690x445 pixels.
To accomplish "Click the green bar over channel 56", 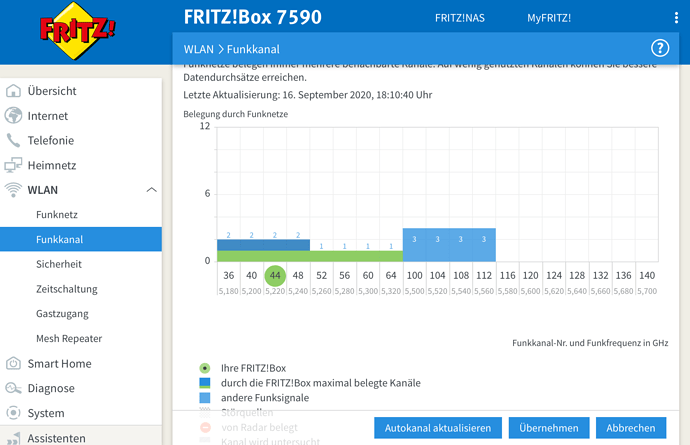I will click(345, 256).
